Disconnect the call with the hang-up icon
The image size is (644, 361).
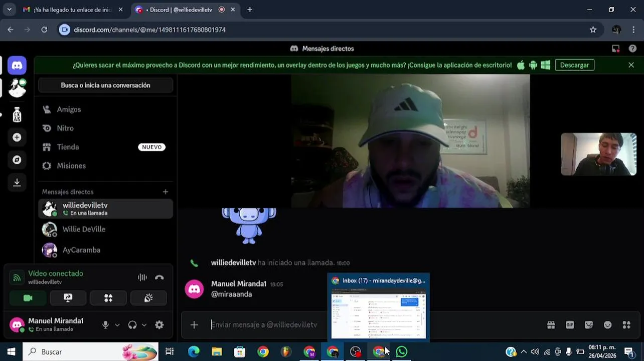(x=159, y=277)
